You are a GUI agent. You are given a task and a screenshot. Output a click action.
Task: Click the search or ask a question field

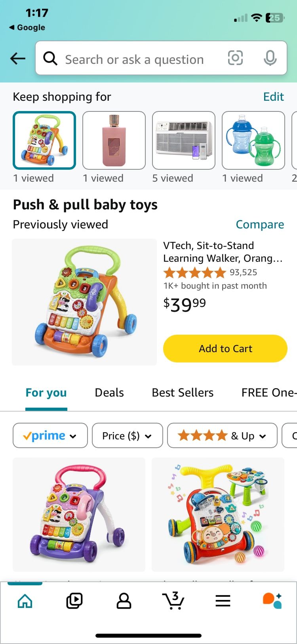point(135,59)
